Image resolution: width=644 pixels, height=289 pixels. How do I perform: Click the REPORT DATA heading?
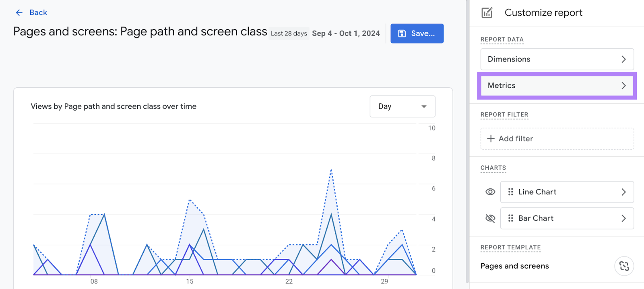(502, 39)
